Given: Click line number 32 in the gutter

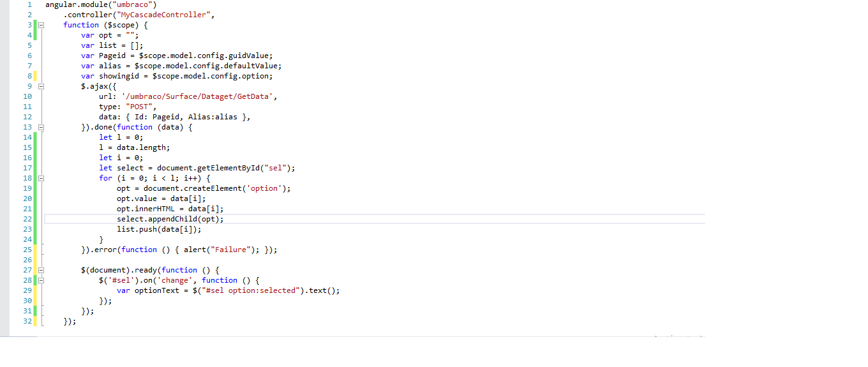Looking at the screenshot, I should [x=27, y=321].
